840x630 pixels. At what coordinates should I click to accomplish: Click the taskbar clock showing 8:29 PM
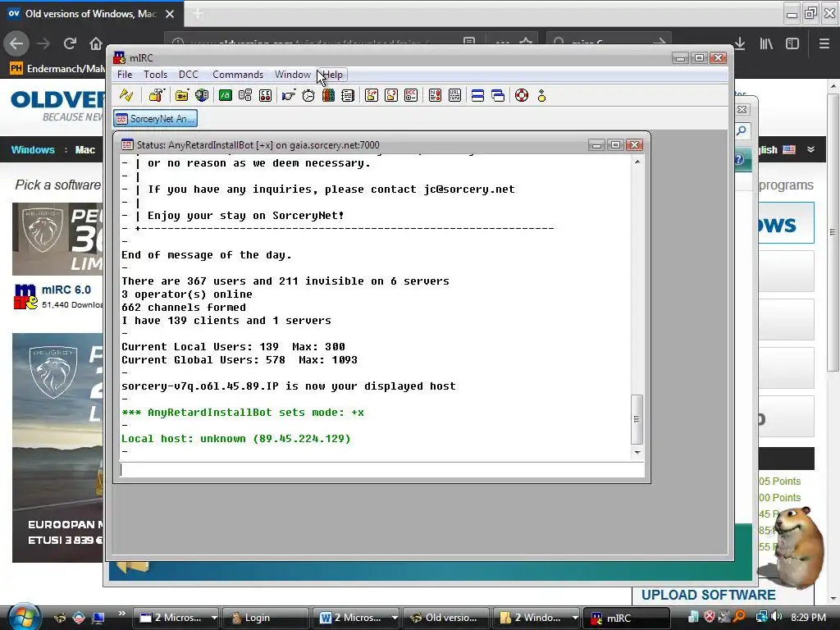pyautogui.click(x=808, y=617)
